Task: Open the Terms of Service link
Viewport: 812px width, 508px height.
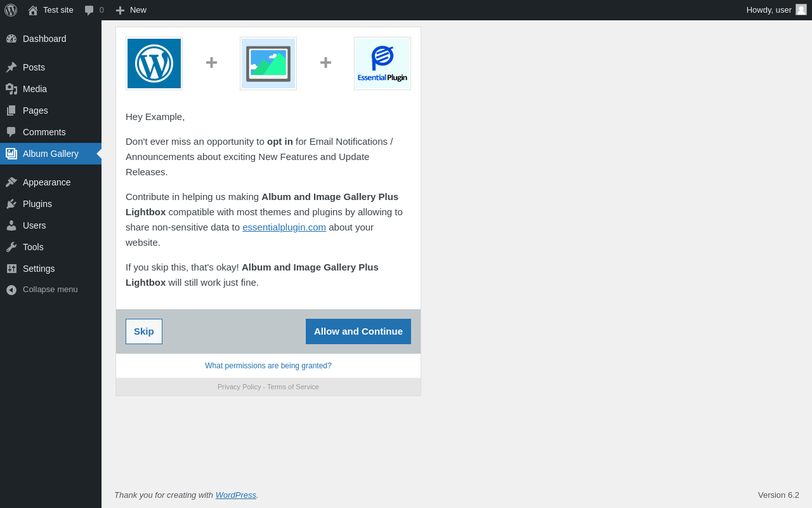Action: tap(293, 387)
